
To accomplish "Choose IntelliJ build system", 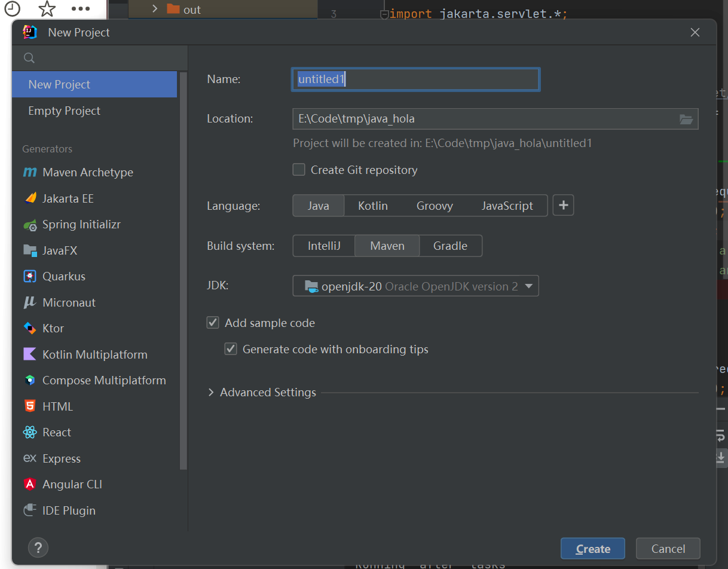I will click(x=324, y=246).
